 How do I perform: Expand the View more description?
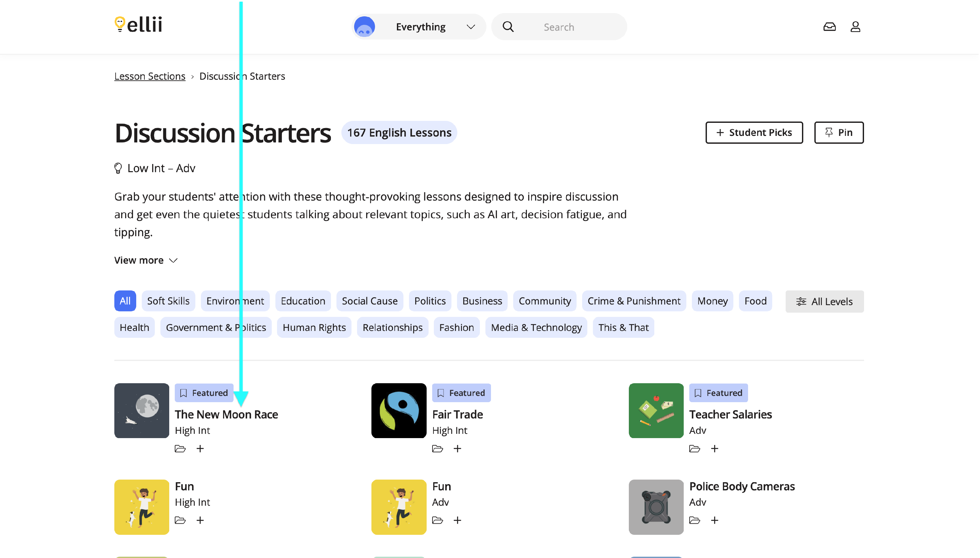(146, 261)
